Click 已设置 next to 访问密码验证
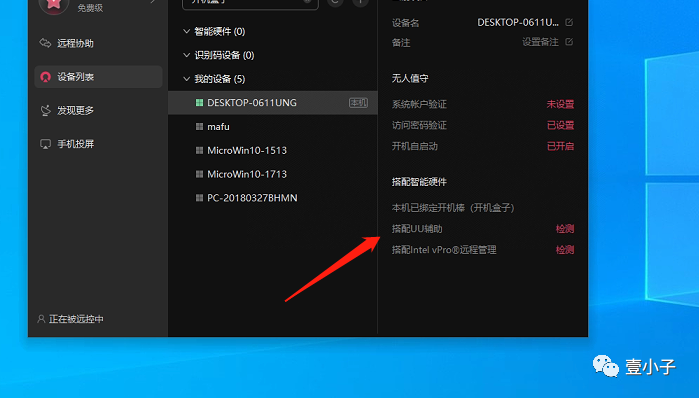The image size is (699, 398). point(560,125)
